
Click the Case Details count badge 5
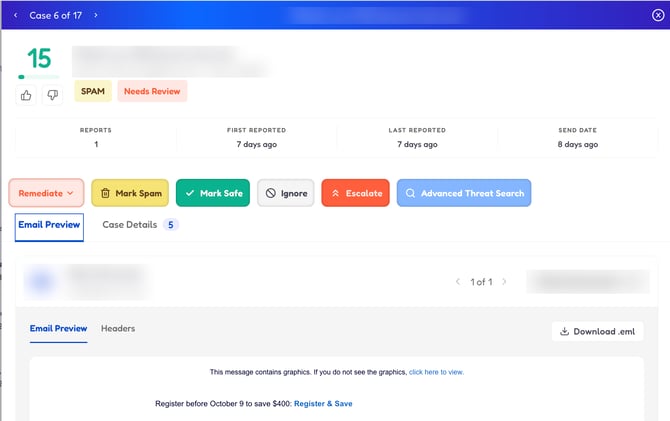(170, 225)
